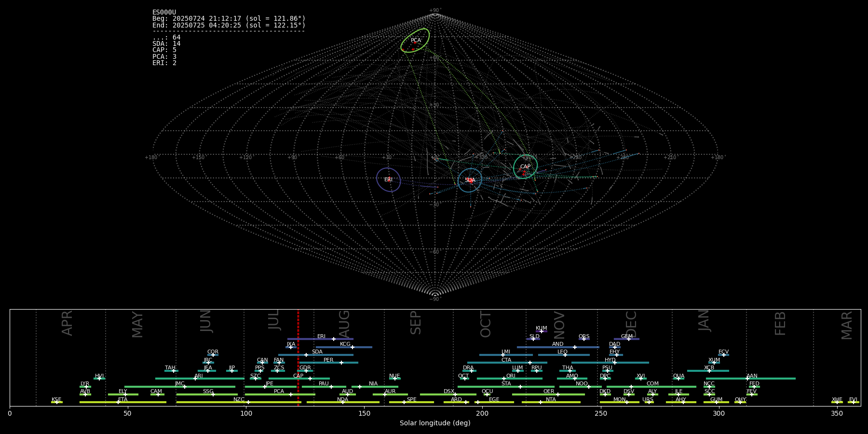This screenshot has height=434, width=868.
Task: Select the ORI shower bar in timeline
Action: pyautogui.click(x=510, y=379)
